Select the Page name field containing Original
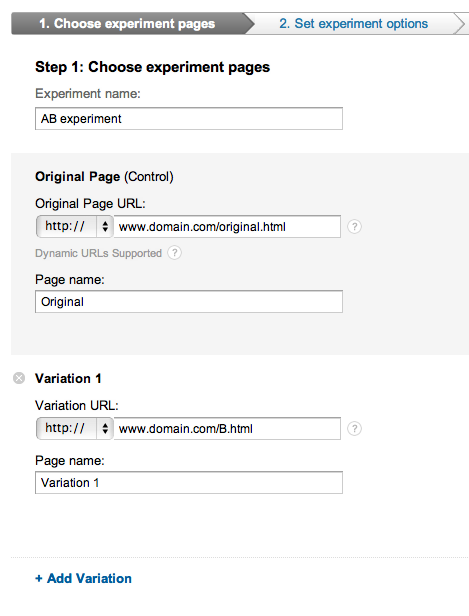This screenshot has height=616, width=469. click(x=189, y=302)
